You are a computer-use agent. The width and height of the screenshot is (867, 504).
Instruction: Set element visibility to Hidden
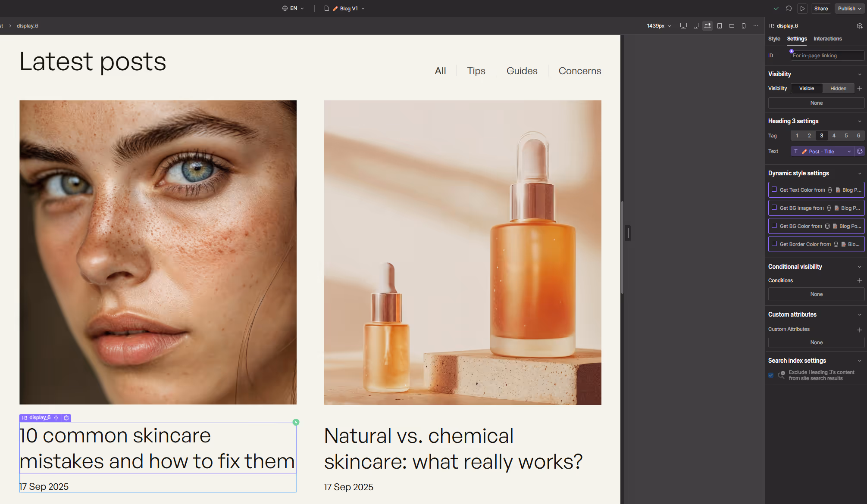click(838, 88)
